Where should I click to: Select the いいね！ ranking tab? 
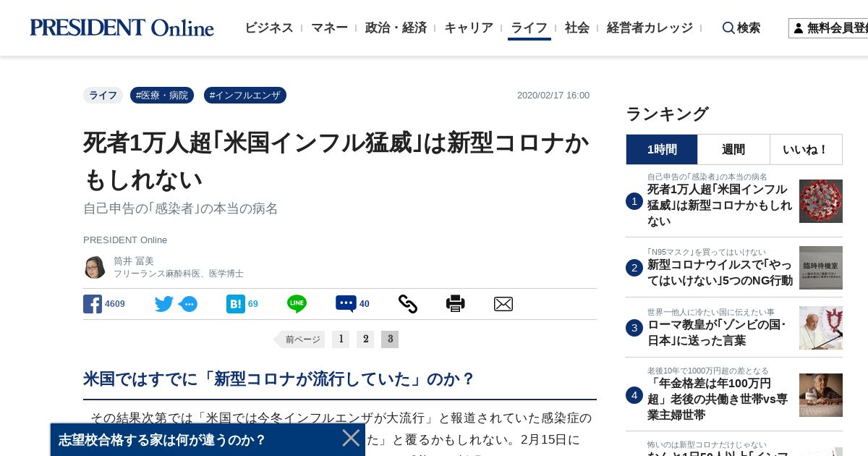point(806,149)
